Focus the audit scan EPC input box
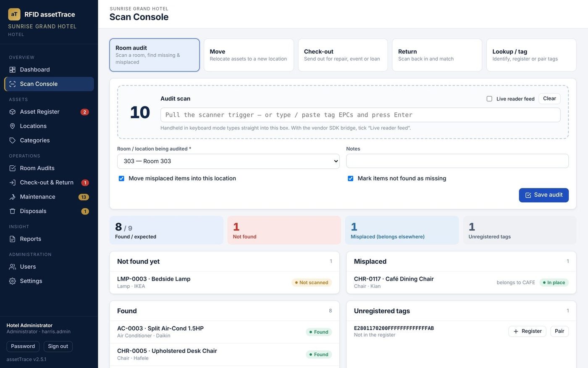The height and width of the screenshot is (368, 588). [x=360, y=115]
